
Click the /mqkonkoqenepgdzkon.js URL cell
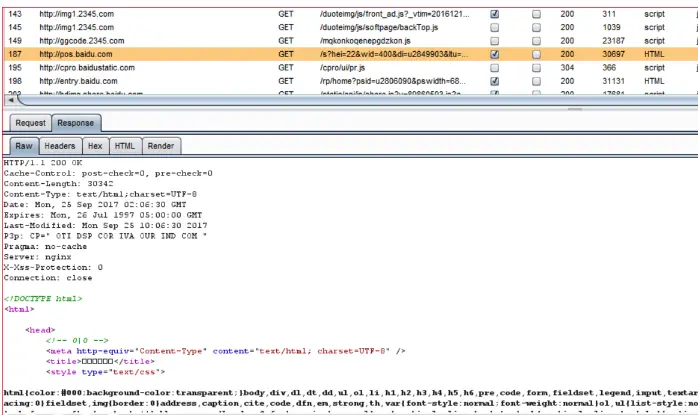pos(365,41)
